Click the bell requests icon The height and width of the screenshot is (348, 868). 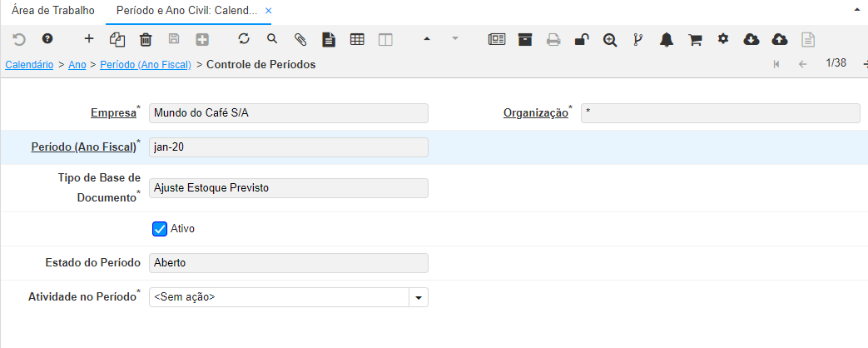coord(667,39)
